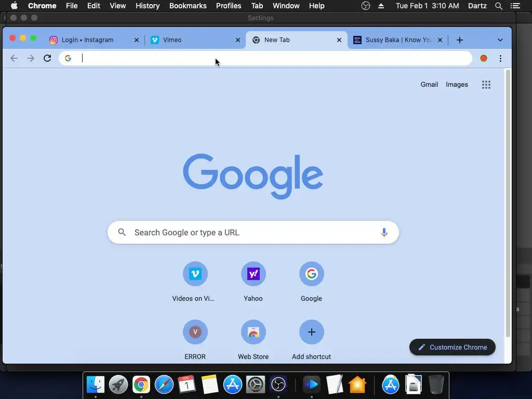
Task: Open the Google shortcut tile
Action: pyautogui.click(x=312, y=274)
